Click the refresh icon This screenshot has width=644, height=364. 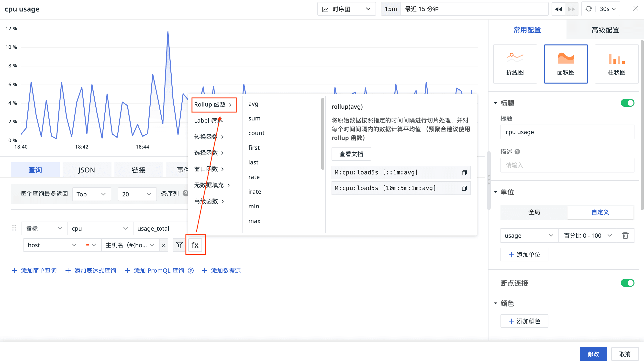pos(588,9)
